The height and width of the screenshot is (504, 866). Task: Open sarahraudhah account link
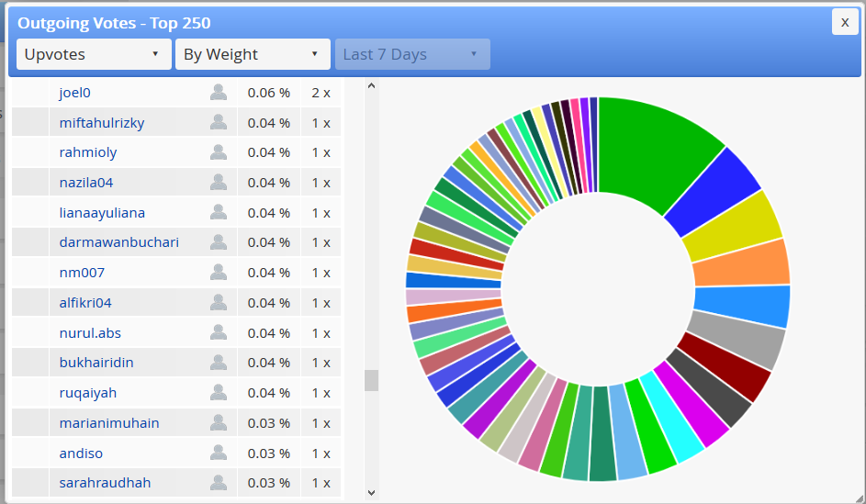pyautogui.click(x=105, y=483)
